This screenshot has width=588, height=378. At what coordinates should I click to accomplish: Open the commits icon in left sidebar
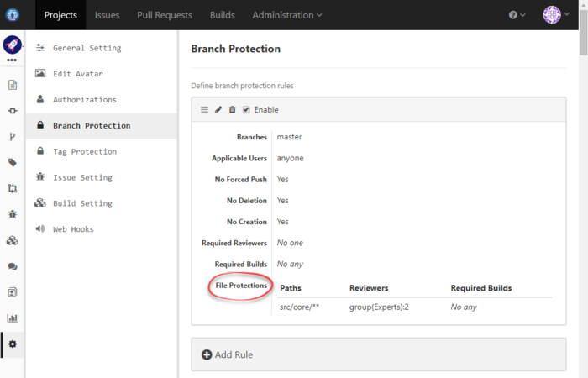click(13, 111)
